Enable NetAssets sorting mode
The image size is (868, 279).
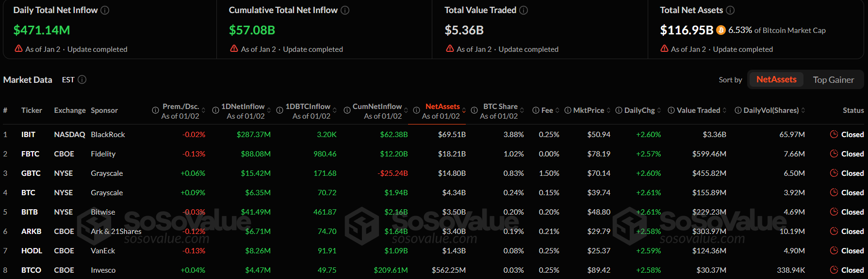(776, 79)
